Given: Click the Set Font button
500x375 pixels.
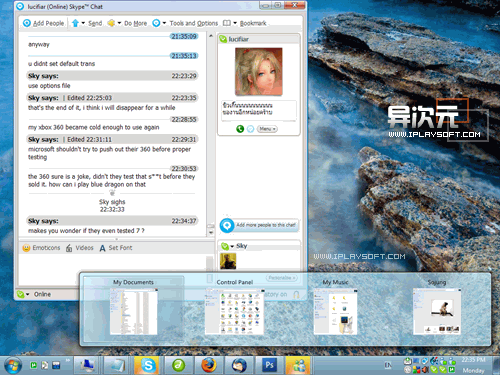Looking at the screenshot, I should 116,248.
